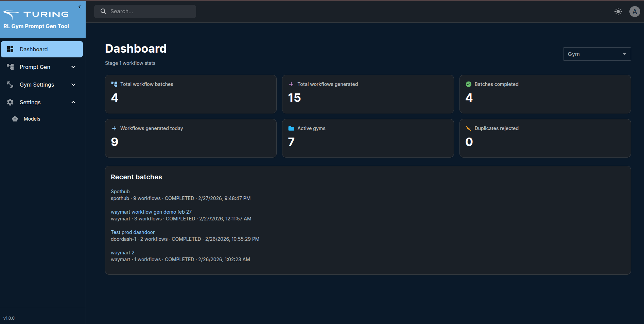Open the waymart 2 batch
Screen dimensions: 644x324
click(122, 252)
